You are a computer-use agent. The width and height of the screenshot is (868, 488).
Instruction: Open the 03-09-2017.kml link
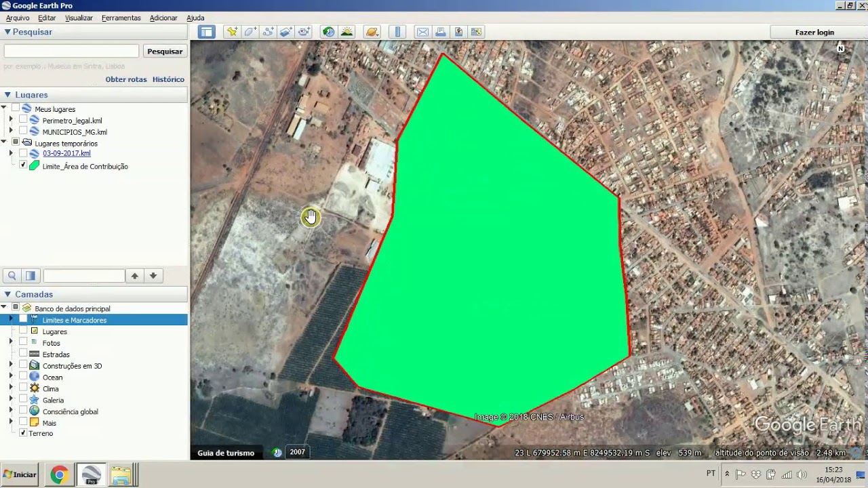pyautogui.click(x=66, y=153)
